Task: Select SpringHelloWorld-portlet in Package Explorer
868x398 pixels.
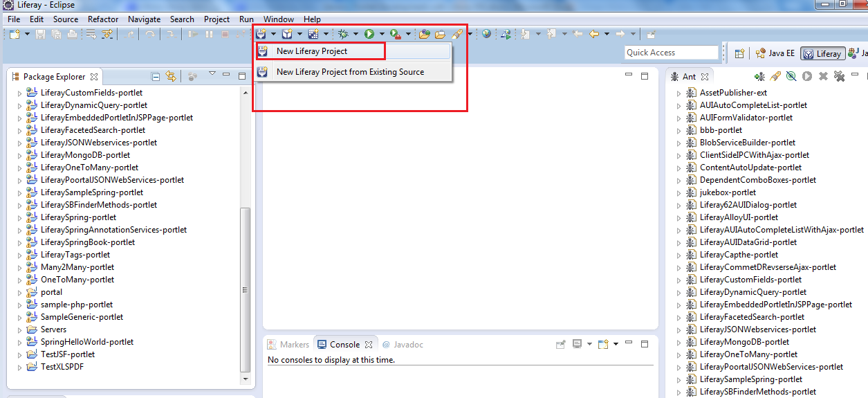Action: tap(87, 342)
